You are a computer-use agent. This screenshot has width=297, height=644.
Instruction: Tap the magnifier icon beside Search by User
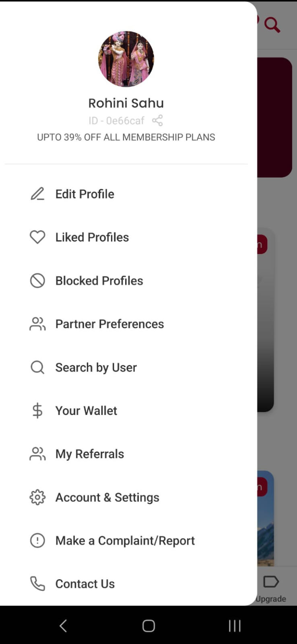37,367
